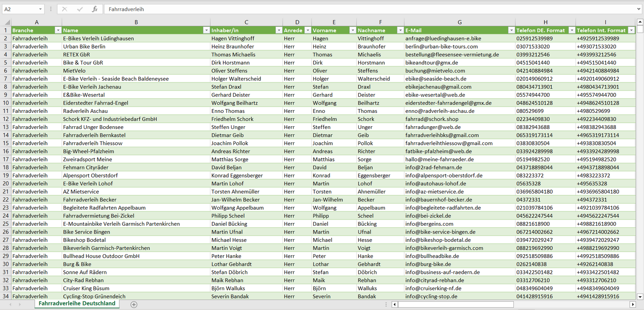Open the Name Box dropdown arrow
This screenshot has height=310, width=644.
[40, 9]
